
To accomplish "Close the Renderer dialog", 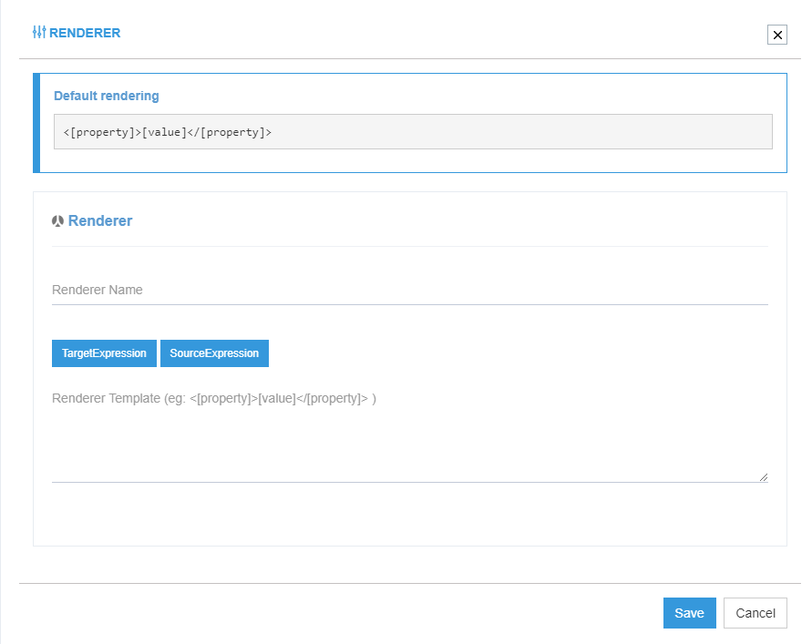I will click(x=777, y=35).
